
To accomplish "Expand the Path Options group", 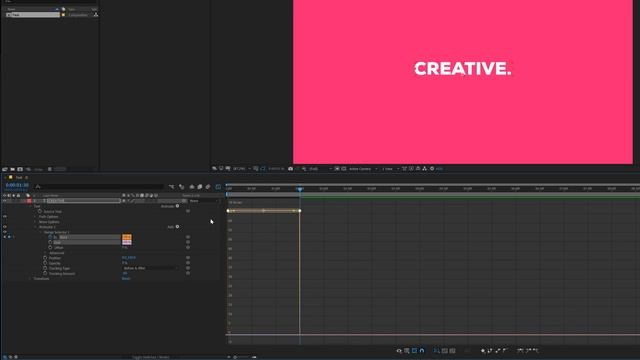I will 36,217.
